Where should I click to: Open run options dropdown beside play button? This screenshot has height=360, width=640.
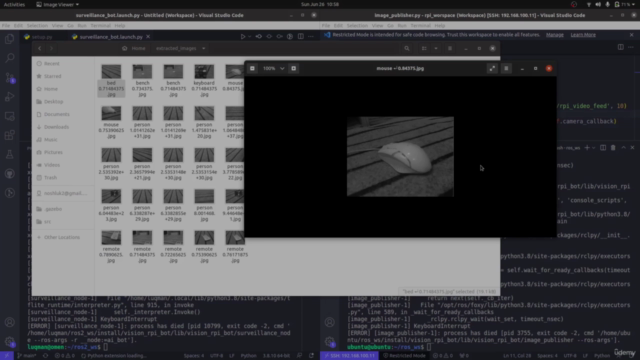tap(249, 37)
